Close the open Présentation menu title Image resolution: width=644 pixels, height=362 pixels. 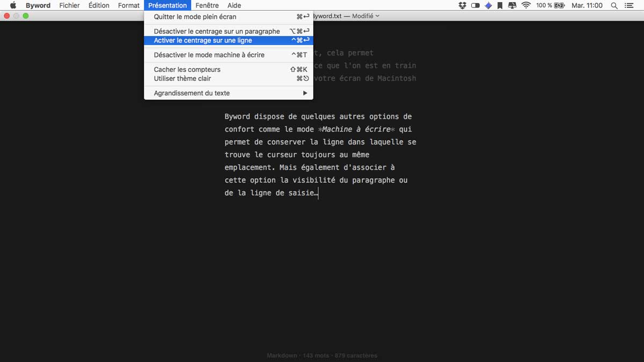click(167, 5)
